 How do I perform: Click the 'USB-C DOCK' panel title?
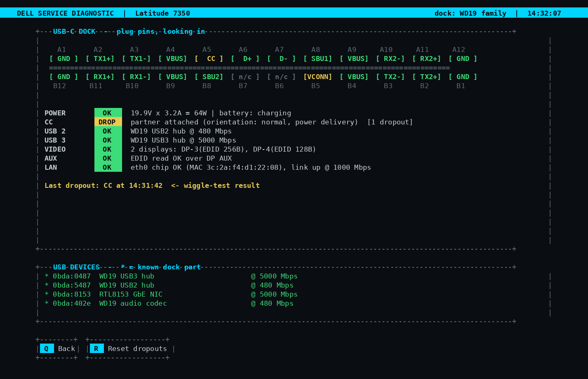[74, 31]
